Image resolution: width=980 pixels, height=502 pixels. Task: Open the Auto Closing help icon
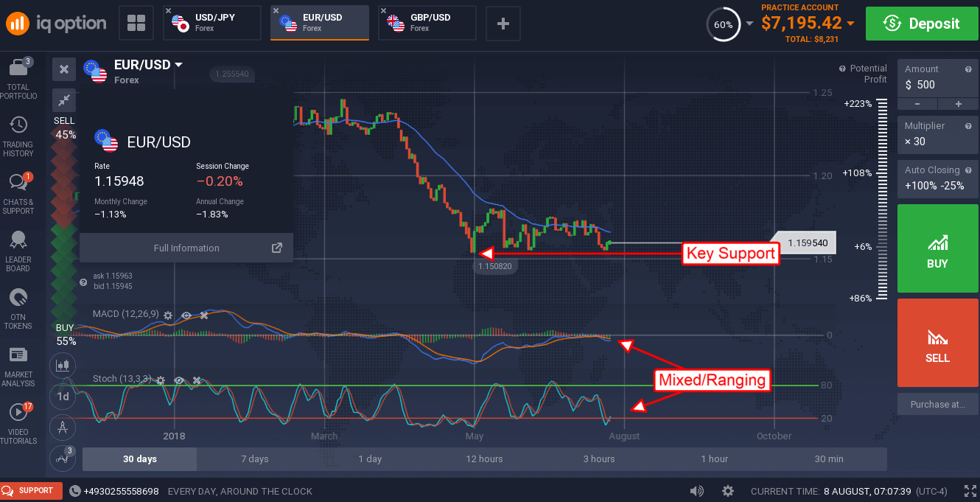click(x=968, y=170)
